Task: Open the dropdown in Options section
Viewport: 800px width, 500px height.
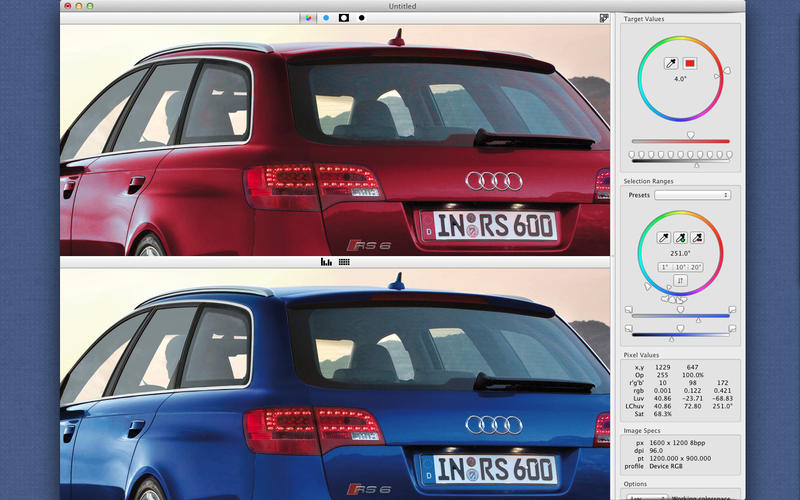Action: pos(639,496)
